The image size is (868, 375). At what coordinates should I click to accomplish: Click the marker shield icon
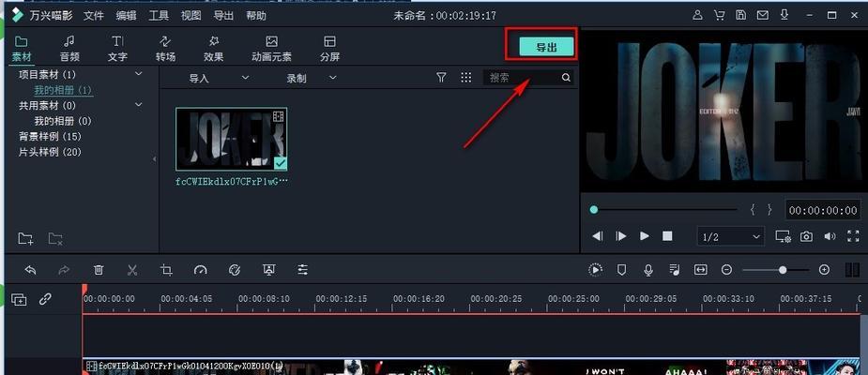(621, 269)
